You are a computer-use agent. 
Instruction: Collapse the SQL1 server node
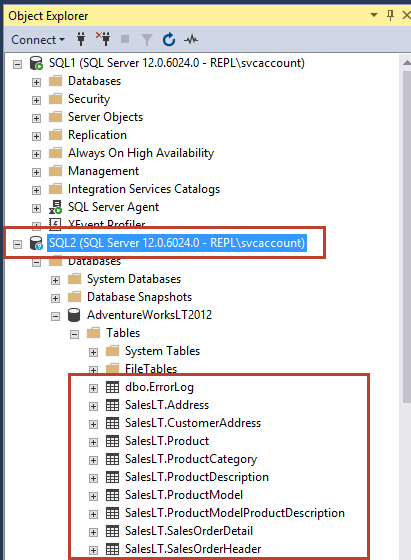[x=17, y=64]
